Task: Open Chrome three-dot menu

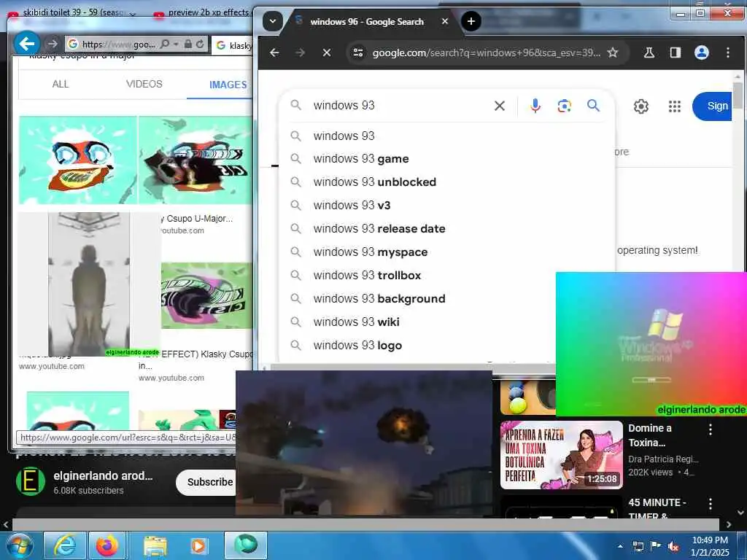Action: pos(728,52)
